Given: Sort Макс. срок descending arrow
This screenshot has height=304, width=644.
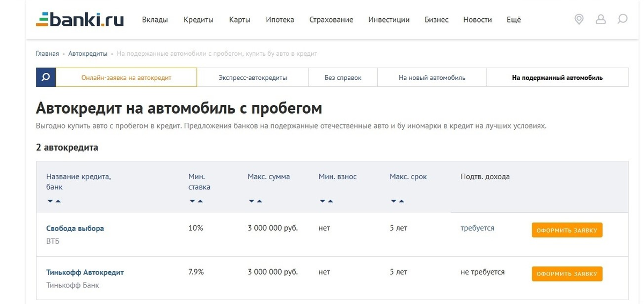Looking at the screenshot, I should (x=394, y=201).
